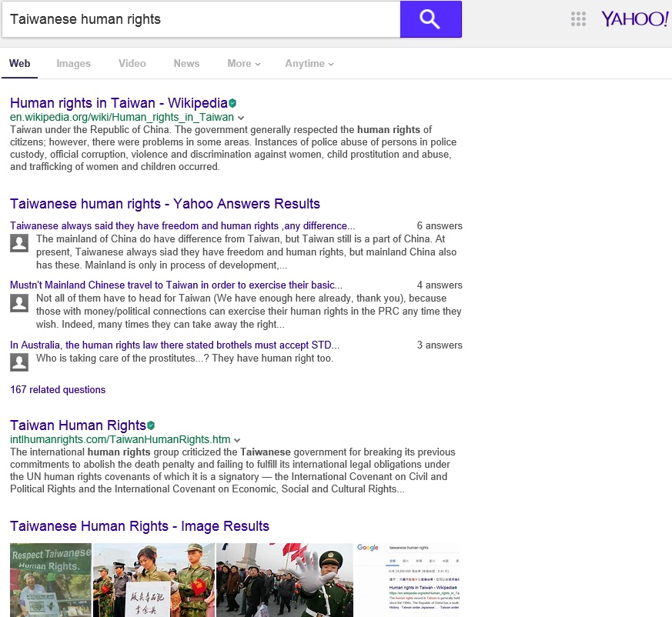Click avatar icon of first Yahoo answer
Screen dimensions: 672x617
(x=19, y=244)
